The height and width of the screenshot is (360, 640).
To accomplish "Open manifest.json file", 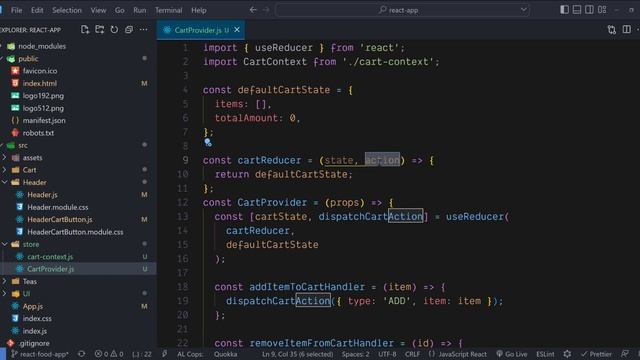I will tap(44, 120).
